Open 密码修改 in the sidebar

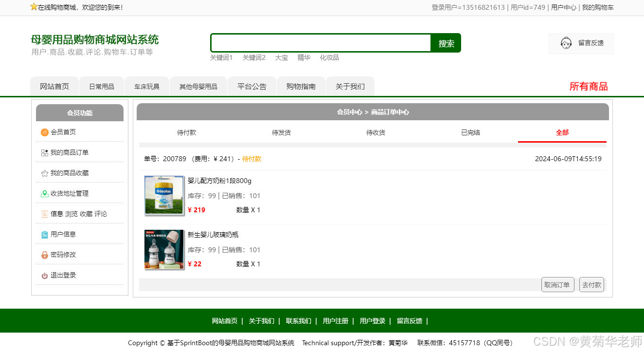63,255
